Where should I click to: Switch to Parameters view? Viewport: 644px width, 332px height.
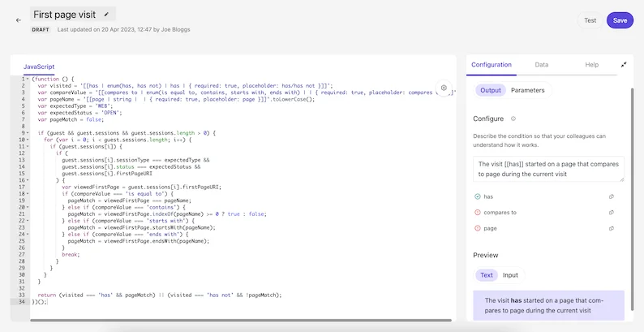click(x=528, y=90)
